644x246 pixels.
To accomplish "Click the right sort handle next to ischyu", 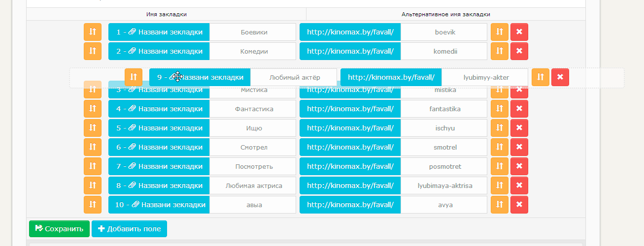I will [499, 128].
